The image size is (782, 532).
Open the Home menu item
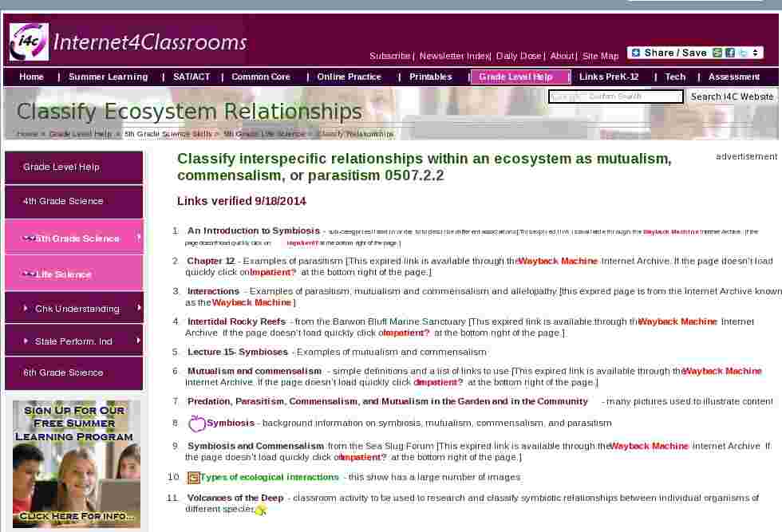pyautogui.click(x=31, y=77)
